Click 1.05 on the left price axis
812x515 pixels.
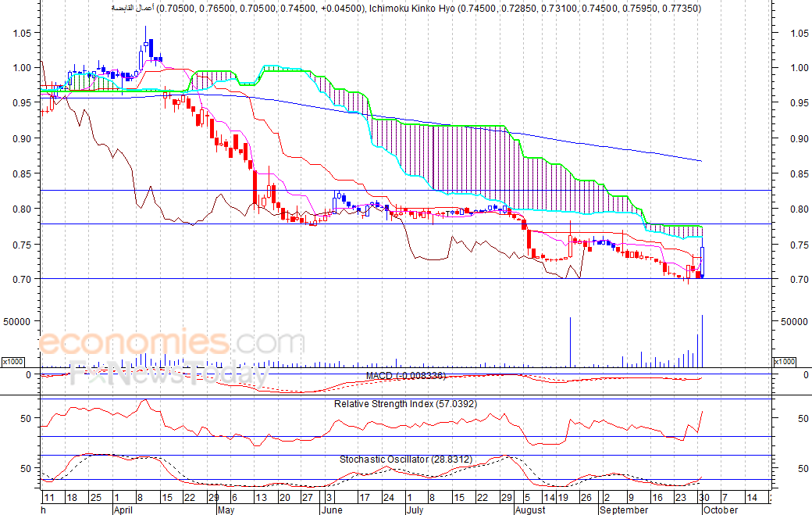point(22,33)
